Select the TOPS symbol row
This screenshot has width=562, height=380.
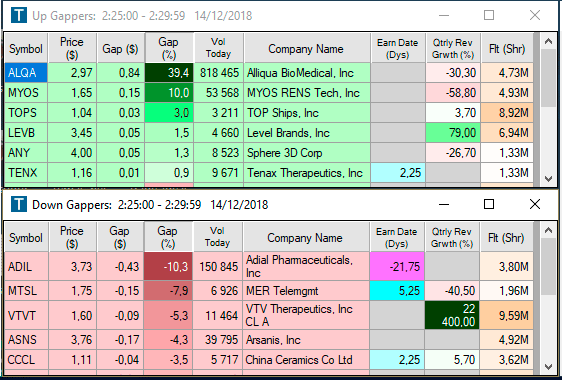(x=26, y=113)
